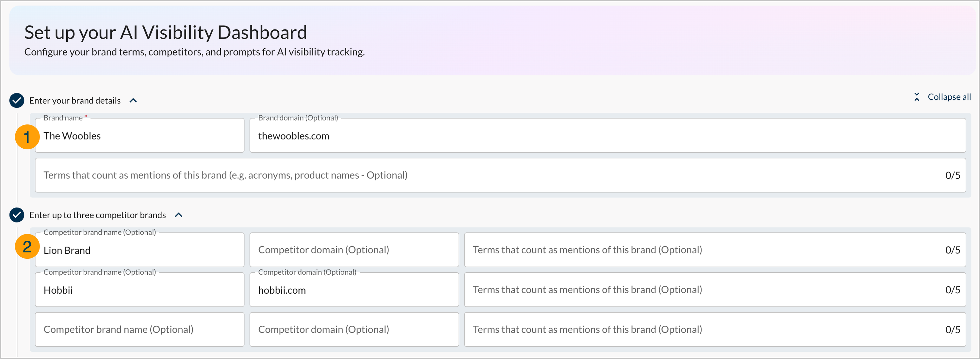Focus the mention terms field in Lion Brand row

coord(715,250)
